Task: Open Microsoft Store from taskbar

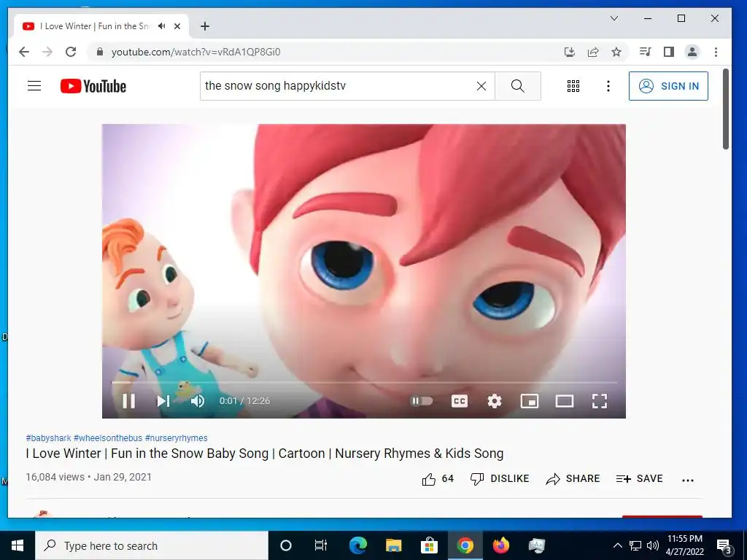Action: [x=429, y=545]
